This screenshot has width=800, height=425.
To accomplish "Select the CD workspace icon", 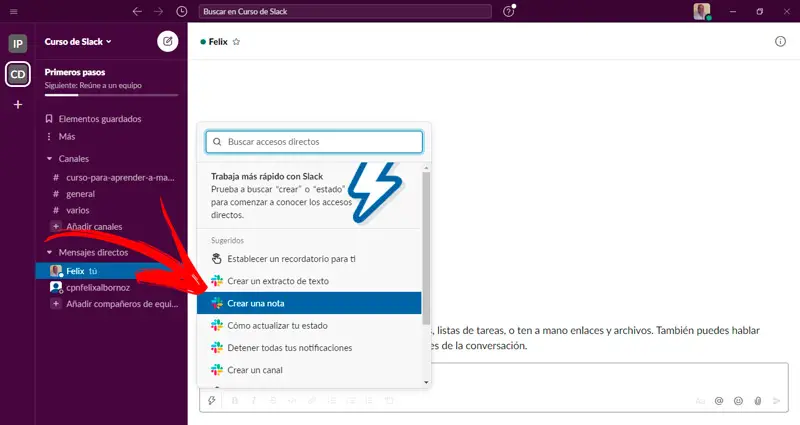I will tap(18, 74).
